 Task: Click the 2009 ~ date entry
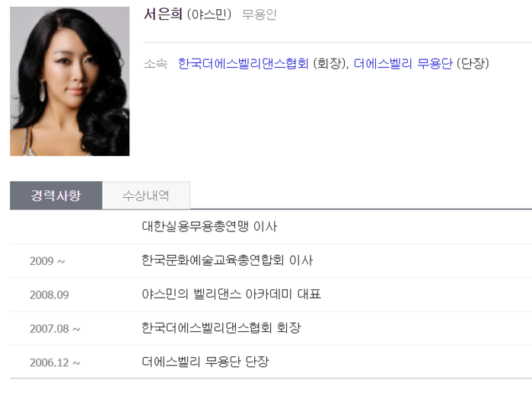point(47,261)
